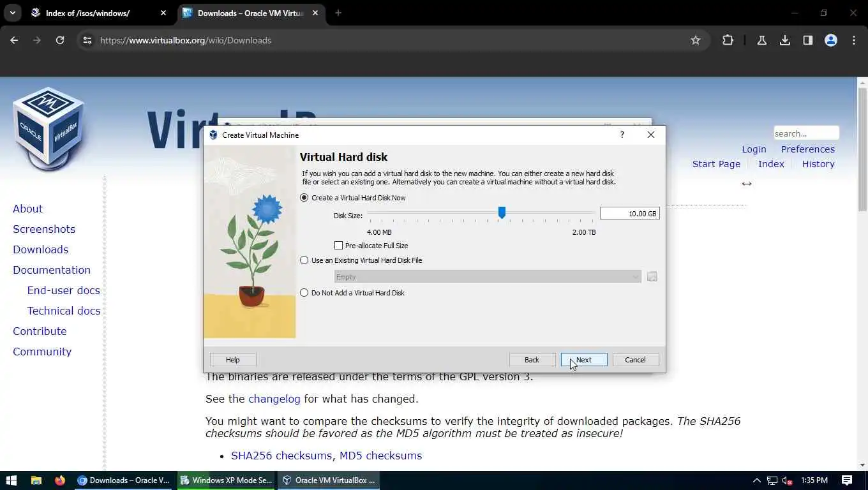Open the History link
Viewport: 868px width, 490px height.
tap(818, 164)
